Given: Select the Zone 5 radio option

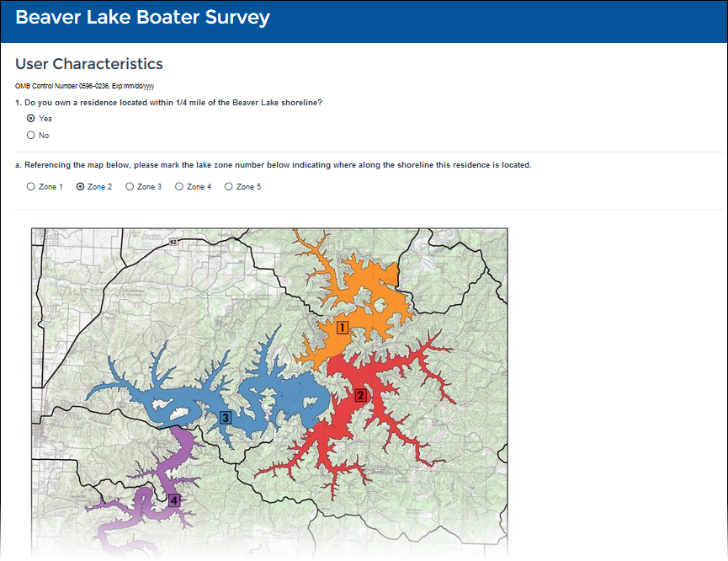Looking at the screenshot, I should [229, 187].
